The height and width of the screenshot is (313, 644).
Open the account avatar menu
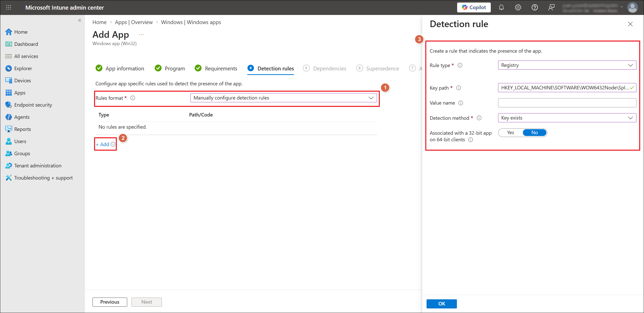click(x=632, y=8)
